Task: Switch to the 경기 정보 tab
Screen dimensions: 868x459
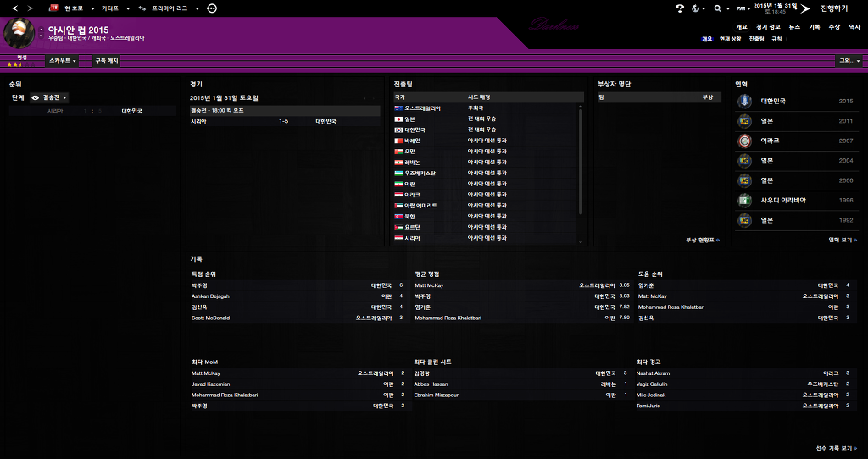Action: click(768, 27)
